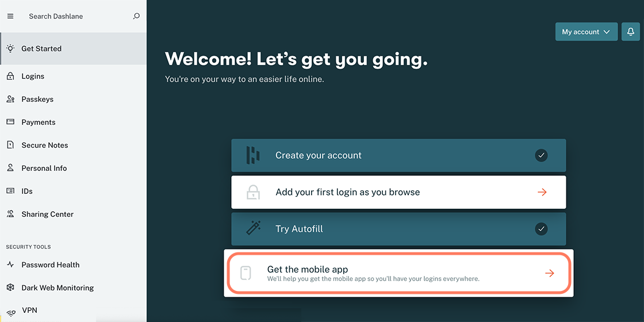This screenshot has height=322, width=644.
Task: Click the Secure Notes icon
Action: click(x=10, y=145)
